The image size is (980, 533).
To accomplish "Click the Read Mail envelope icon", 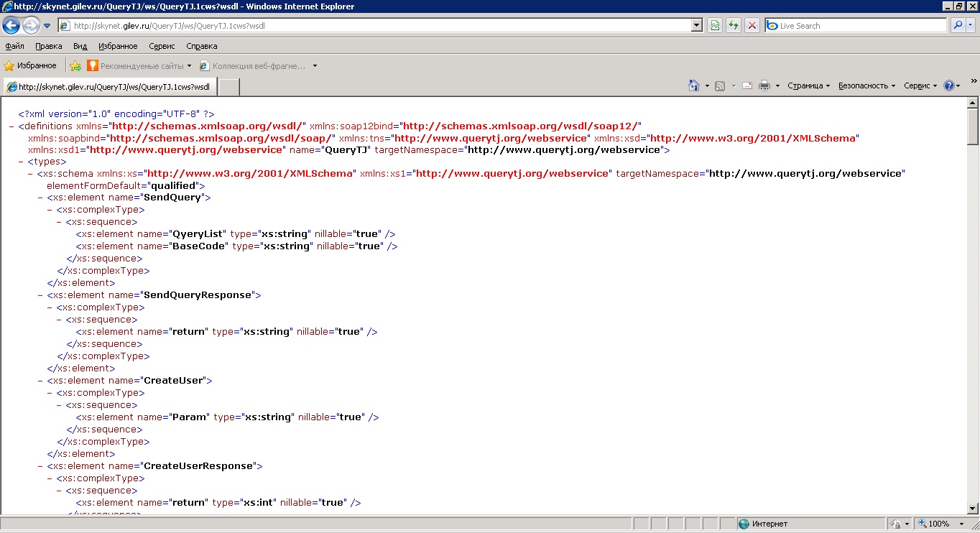I will click(x=747, y=85).
